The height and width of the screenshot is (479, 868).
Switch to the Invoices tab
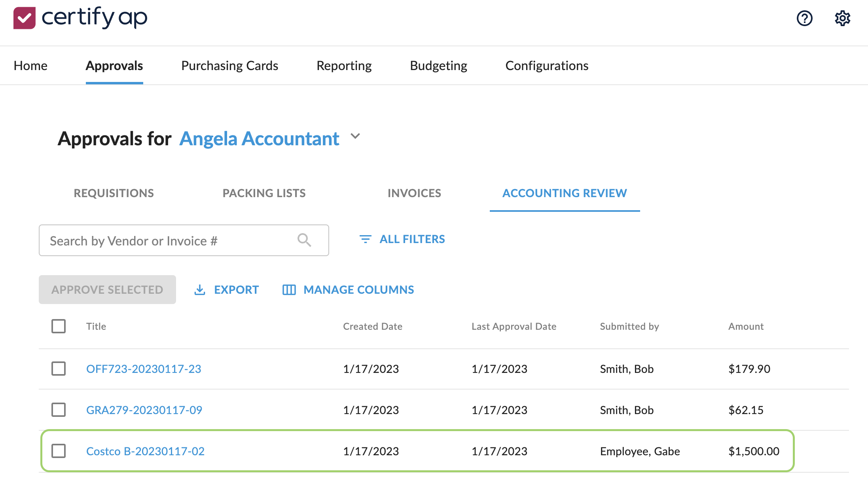[414, 193]
